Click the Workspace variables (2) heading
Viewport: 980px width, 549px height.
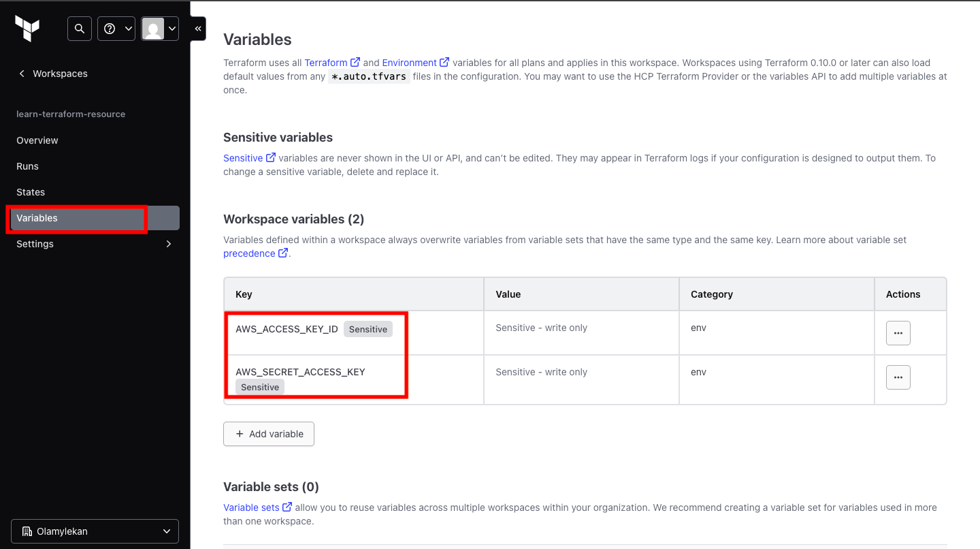click(294, 219)
